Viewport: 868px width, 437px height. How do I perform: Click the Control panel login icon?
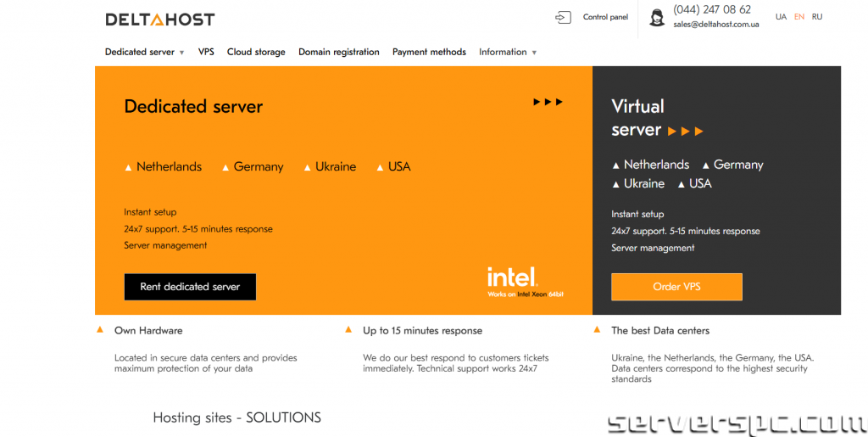(563, 17)
